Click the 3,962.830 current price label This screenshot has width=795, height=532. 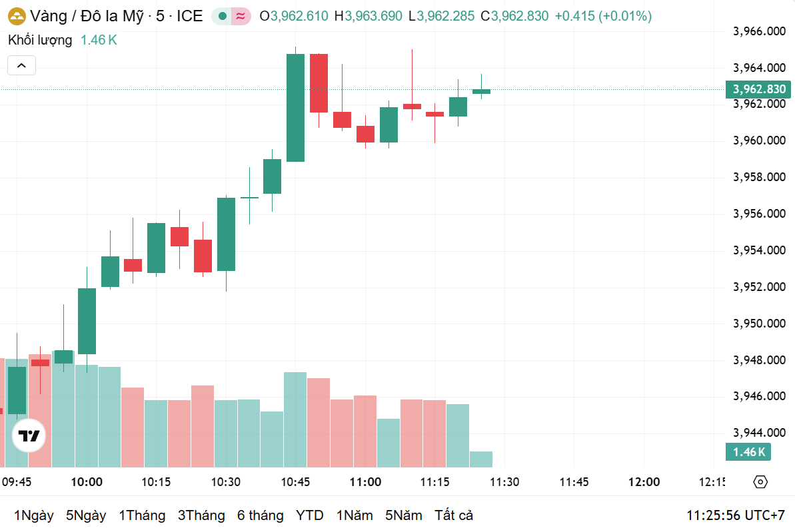click(759, 89)
